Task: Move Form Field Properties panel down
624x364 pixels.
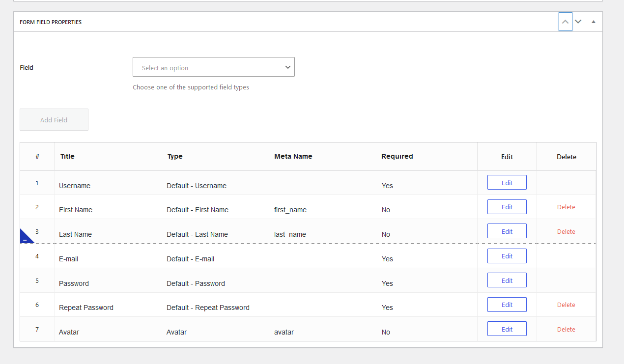Action: tap(578, 22)
